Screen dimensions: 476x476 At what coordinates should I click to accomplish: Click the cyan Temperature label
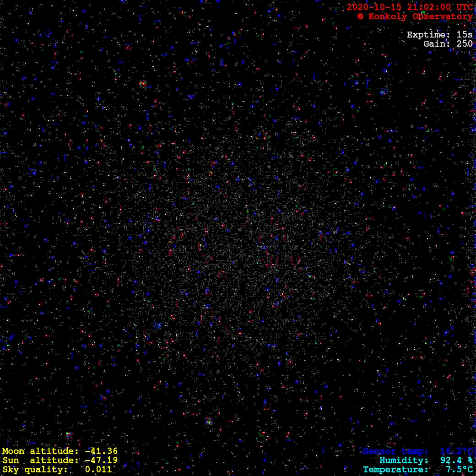point(395,470)
